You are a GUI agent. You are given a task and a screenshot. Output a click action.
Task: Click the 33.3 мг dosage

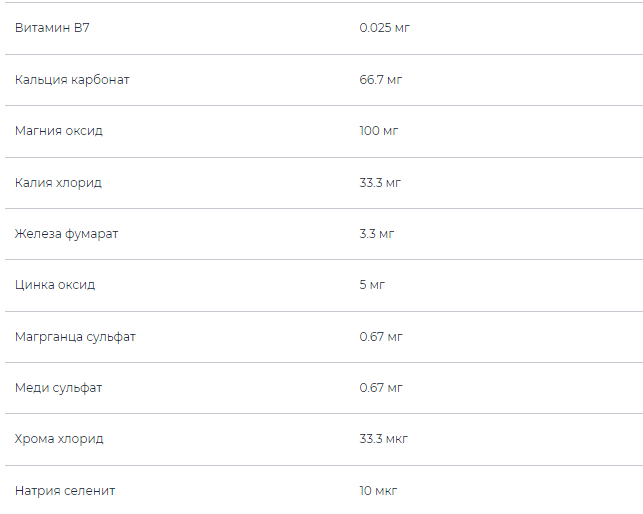381,182
